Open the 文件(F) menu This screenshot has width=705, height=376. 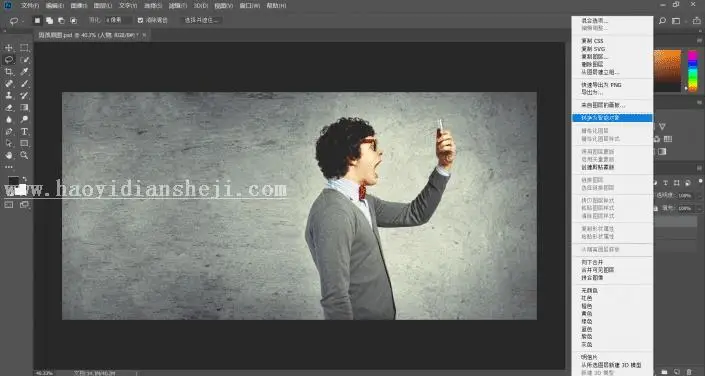pyautogui.click(x=30, y=6)
